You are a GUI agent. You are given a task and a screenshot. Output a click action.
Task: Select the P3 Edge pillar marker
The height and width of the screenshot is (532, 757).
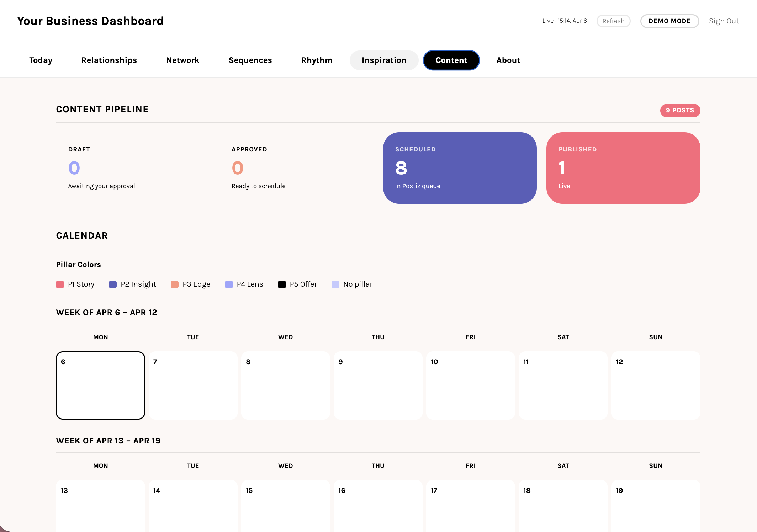pos(175,284)
